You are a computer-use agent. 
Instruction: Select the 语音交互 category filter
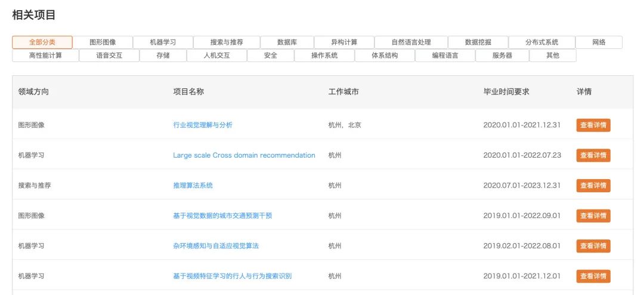(109, 56)
